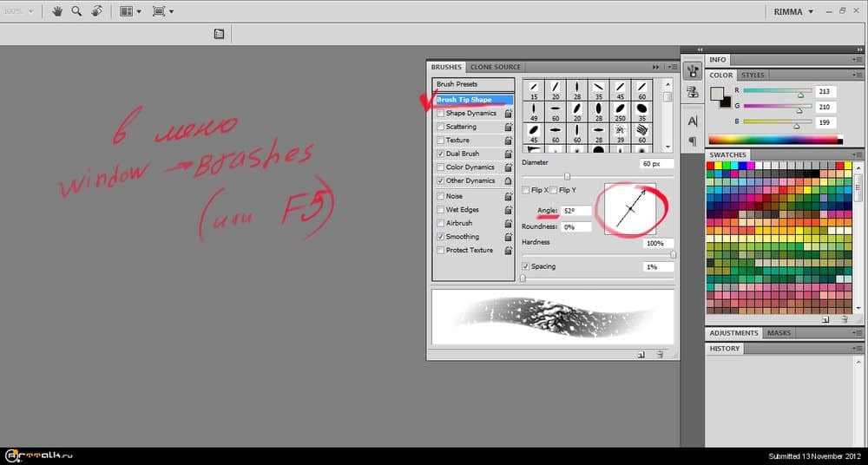
Task: Select Brush Tip Shape option
Action: 464,100
